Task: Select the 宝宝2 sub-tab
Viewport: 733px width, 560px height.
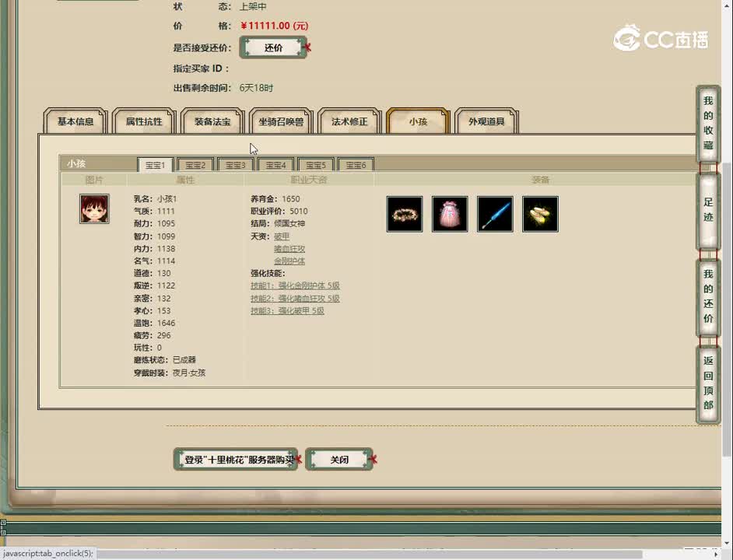Action: click(x=195, y=165)
